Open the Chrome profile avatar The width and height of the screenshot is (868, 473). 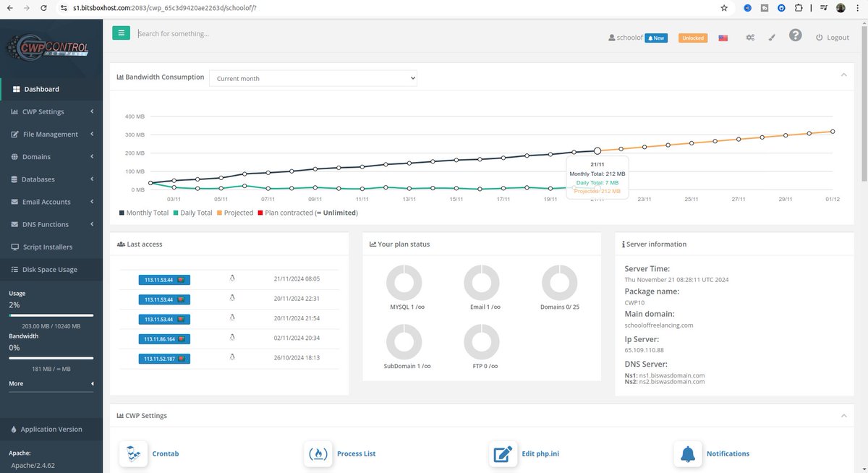pos(841,8)
